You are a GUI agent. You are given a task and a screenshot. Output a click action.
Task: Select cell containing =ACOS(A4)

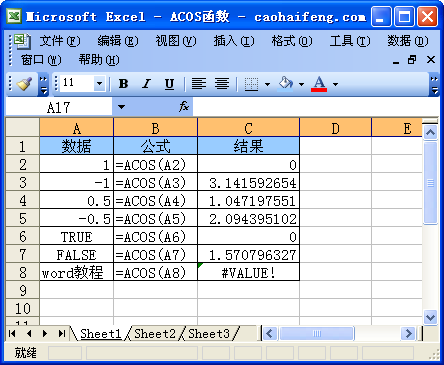tap(155, 200)
